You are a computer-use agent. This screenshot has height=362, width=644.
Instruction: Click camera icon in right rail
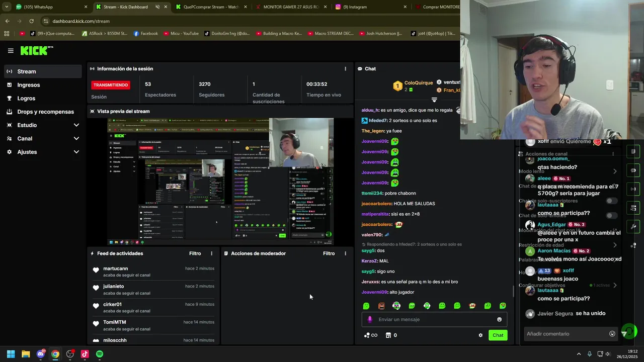[633, 208]
